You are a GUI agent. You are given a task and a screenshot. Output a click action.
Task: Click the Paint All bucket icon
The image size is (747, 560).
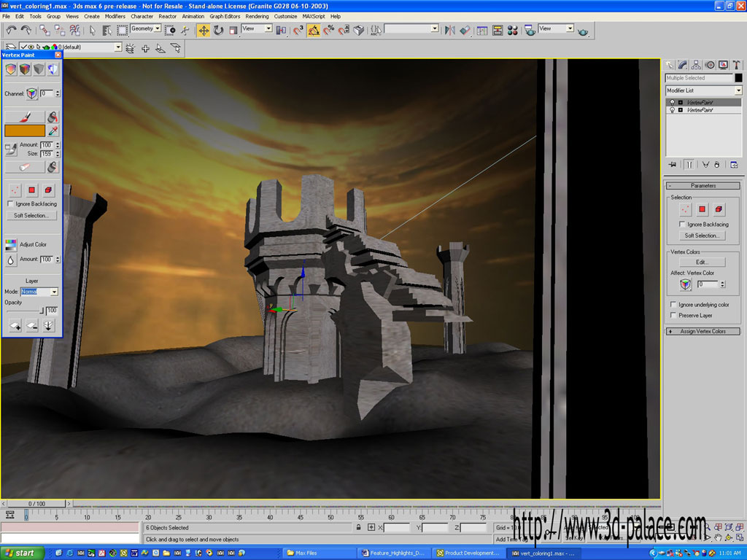[53, 117]
